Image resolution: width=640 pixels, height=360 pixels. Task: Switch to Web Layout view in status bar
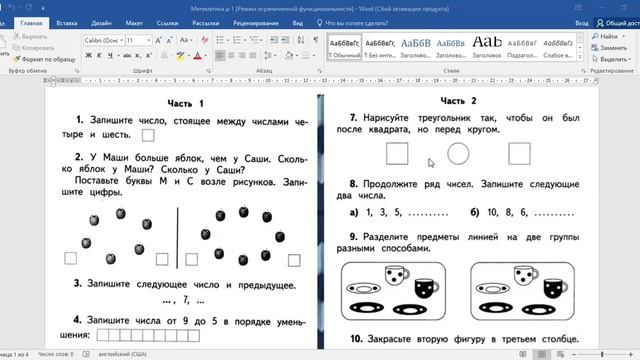pyautogui.click(x=560, y=354)
